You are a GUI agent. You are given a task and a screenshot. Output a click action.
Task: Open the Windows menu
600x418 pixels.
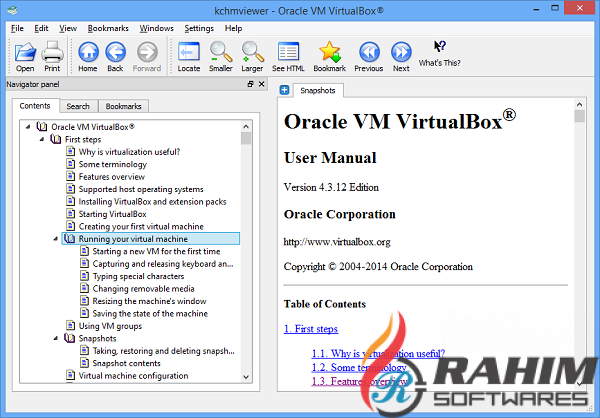(156, 28)
